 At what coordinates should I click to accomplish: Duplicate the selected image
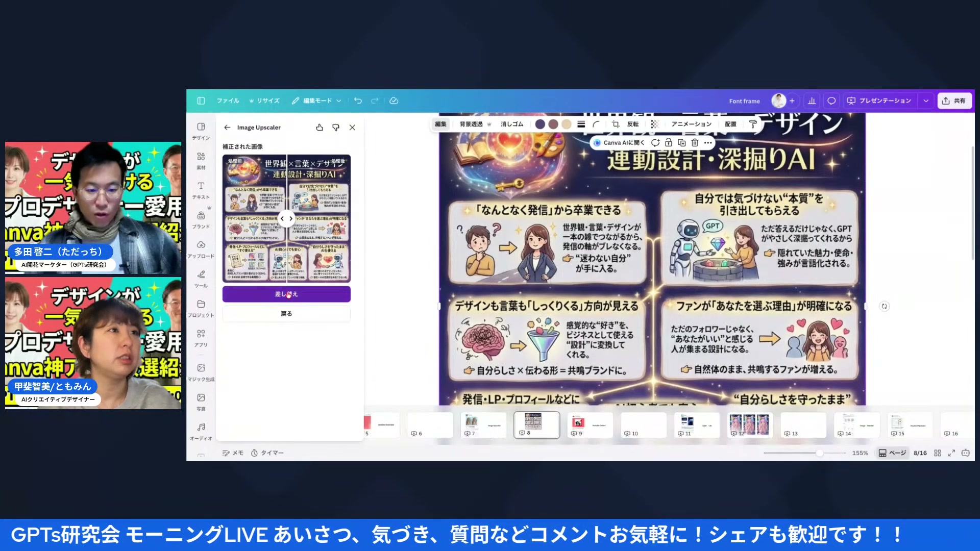(x=681, y=143)
